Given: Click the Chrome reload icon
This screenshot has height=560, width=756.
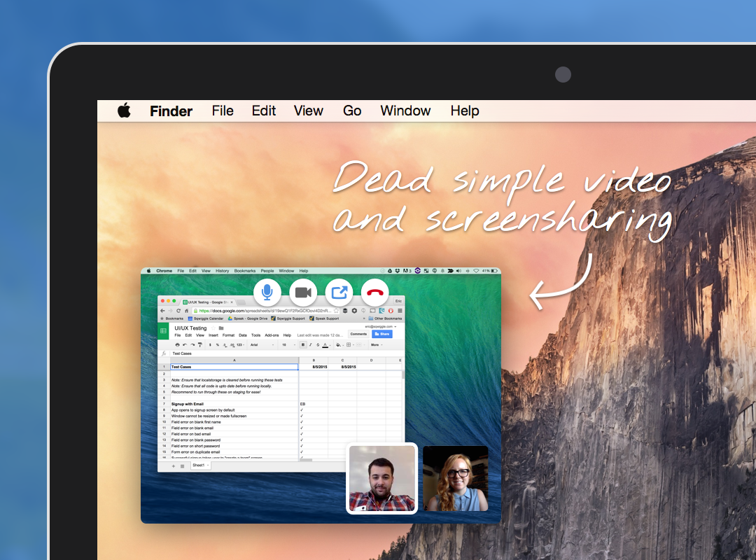Looking at the screenshot, I should point(178,311).
